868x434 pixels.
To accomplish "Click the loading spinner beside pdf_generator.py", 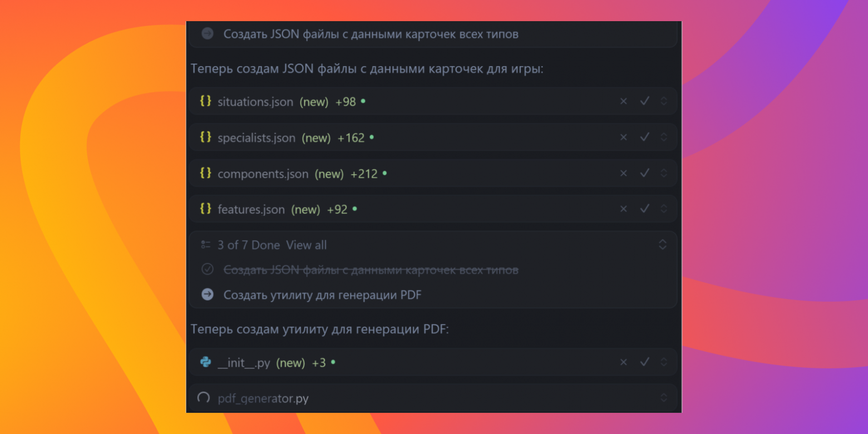I will coord(204,398).
